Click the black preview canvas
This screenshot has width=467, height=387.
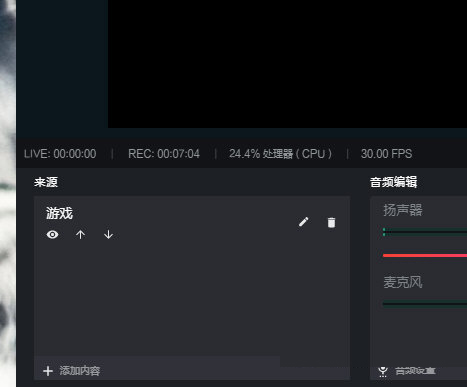(287, 64)
